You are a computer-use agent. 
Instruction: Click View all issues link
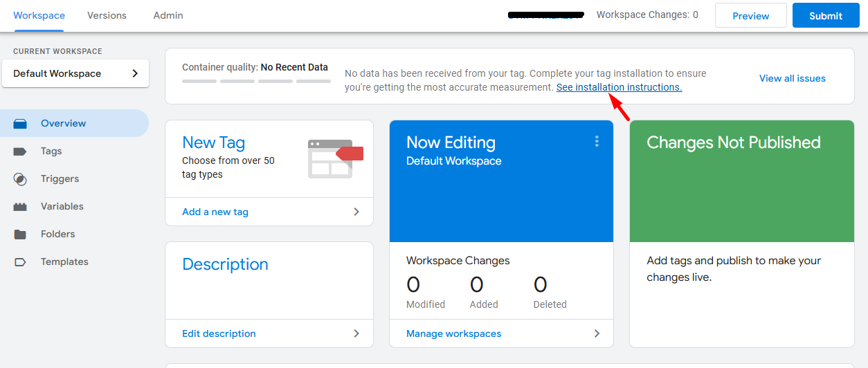(x=793, y=78)
